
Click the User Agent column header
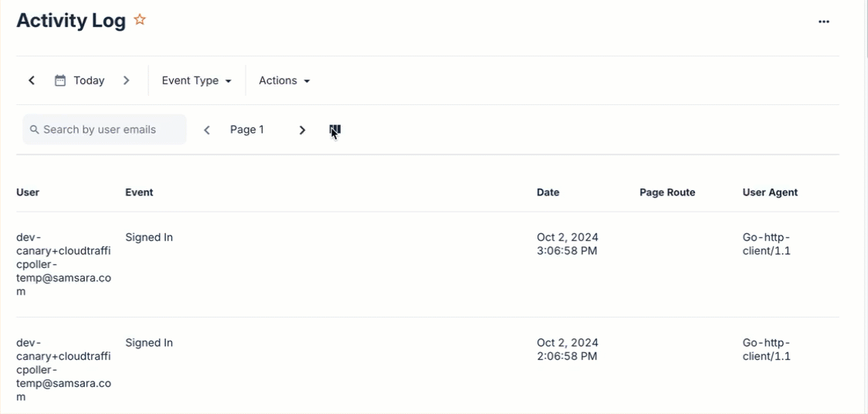(770, 192)
